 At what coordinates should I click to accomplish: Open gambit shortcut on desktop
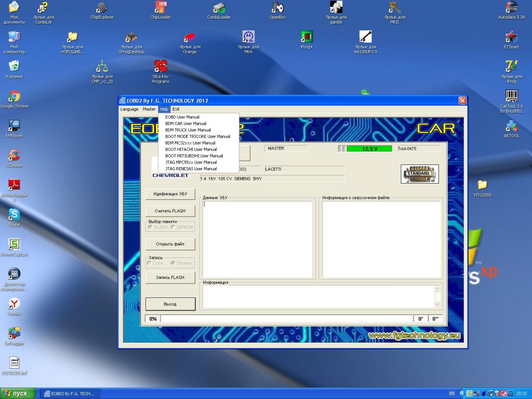(x=336, y=12)
